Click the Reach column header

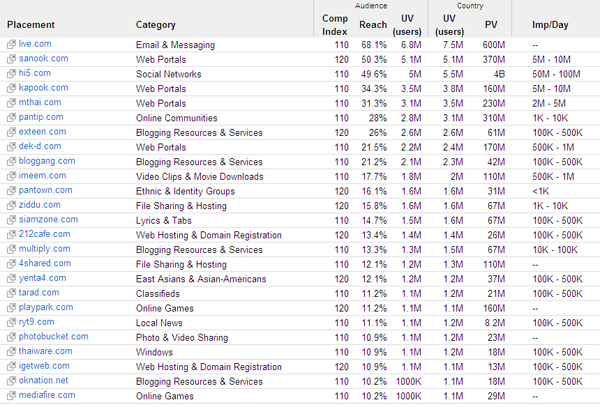coord(373,25)
